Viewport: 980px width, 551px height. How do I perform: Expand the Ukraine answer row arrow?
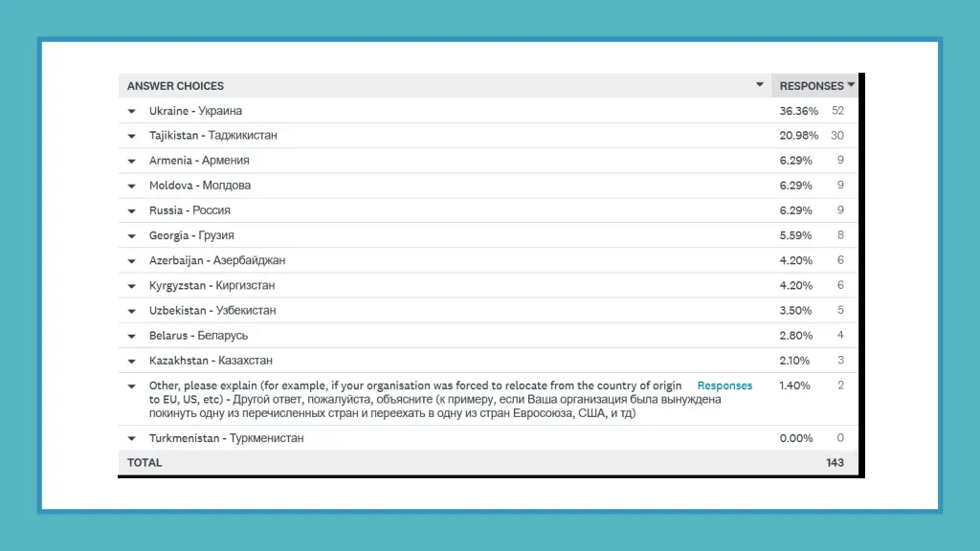point(132,111)
